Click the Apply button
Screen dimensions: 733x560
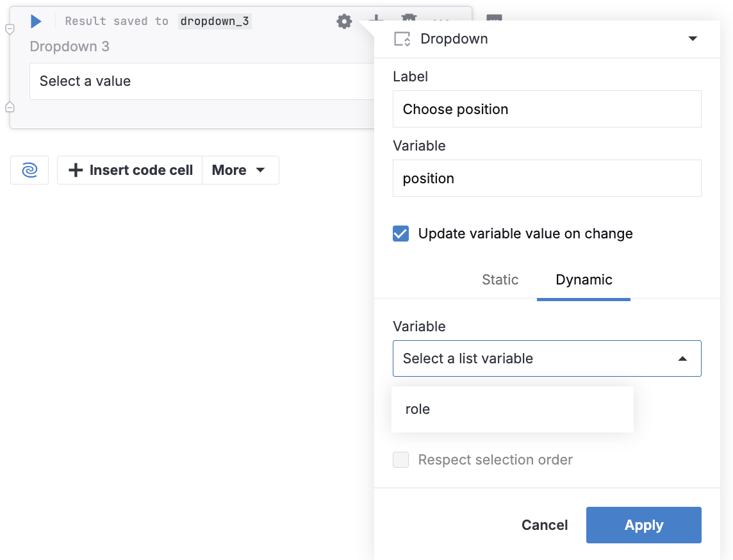(643, 525)
